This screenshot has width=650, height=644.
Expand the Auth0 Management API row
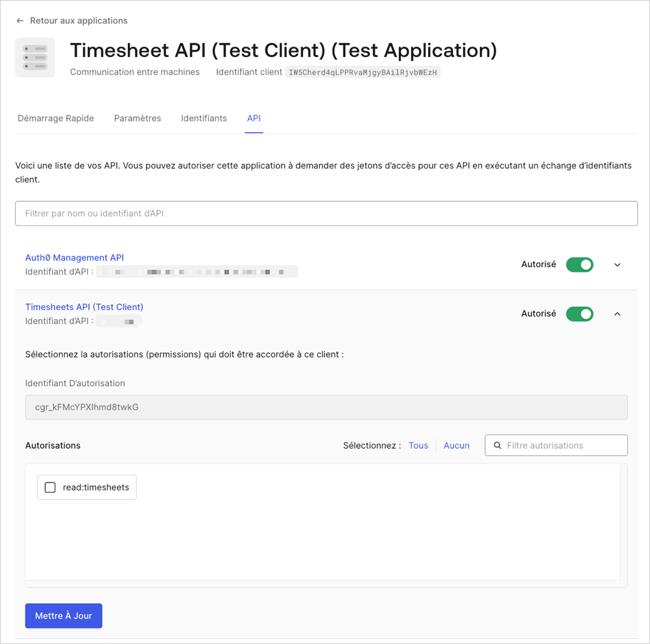pyautogui.click(x=618, y=265)
